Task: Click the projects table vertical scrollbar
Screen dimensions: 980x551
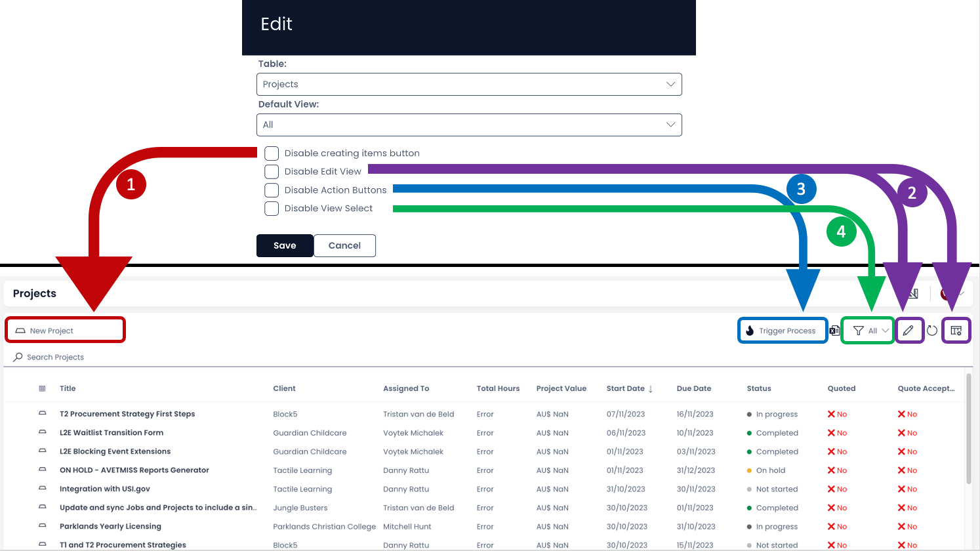Action: pos(969,429)
